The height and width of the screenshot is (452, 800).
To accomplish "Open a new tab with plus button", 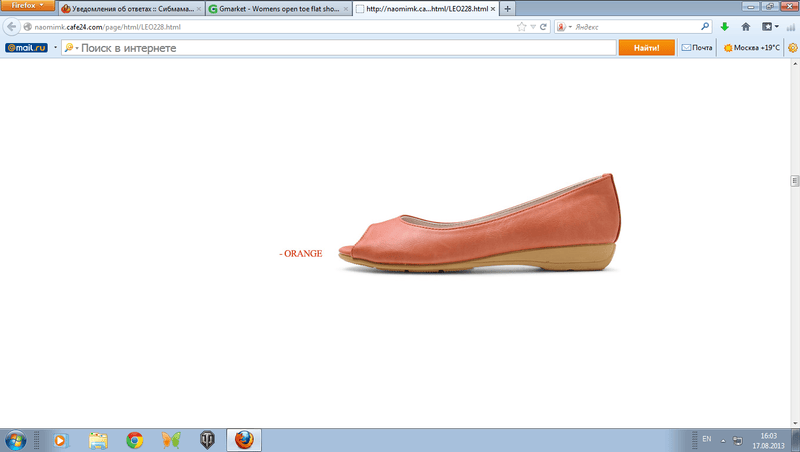I will 508,8.
